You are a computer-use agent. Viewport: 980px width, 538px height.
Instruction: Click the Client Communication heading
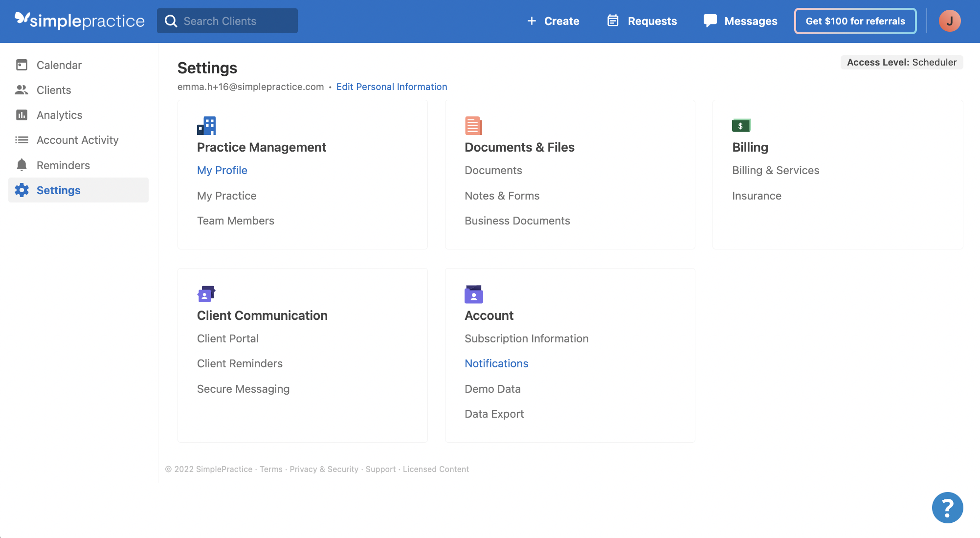(x=262, y=315)
